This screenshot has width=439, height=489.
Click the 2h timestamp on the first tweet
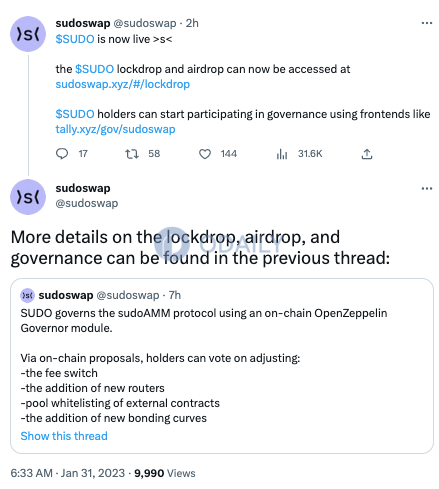click(192, 23)
